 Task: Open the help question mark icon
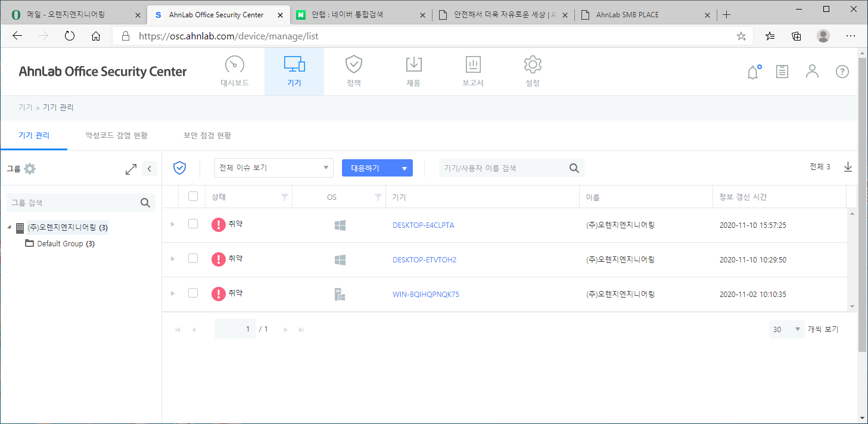click(842, 72)
